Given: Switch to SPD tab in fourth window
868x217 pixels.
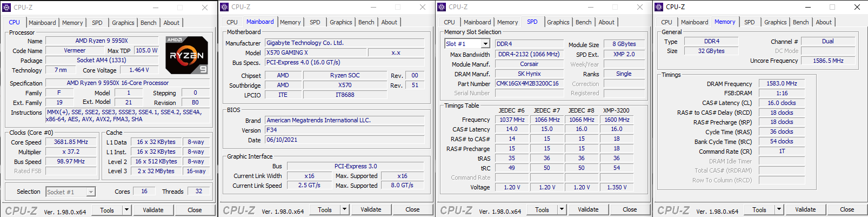Looking at the screenshot, I should (750, 22).
